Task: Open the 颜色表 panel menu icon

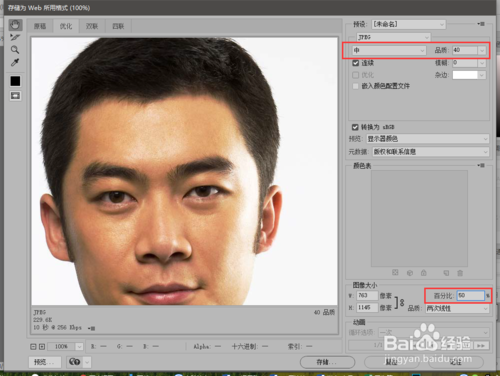Action: click(481, 165)
